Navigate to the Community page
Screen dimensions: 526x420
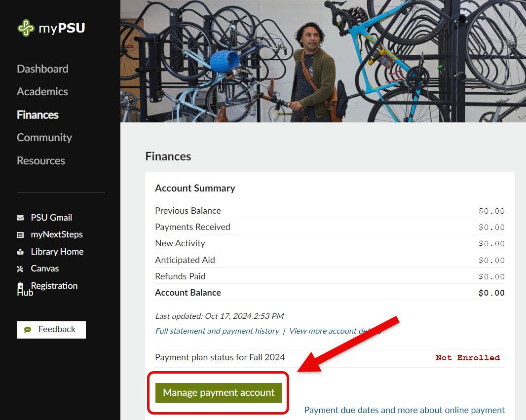click(x=44, y=137)
